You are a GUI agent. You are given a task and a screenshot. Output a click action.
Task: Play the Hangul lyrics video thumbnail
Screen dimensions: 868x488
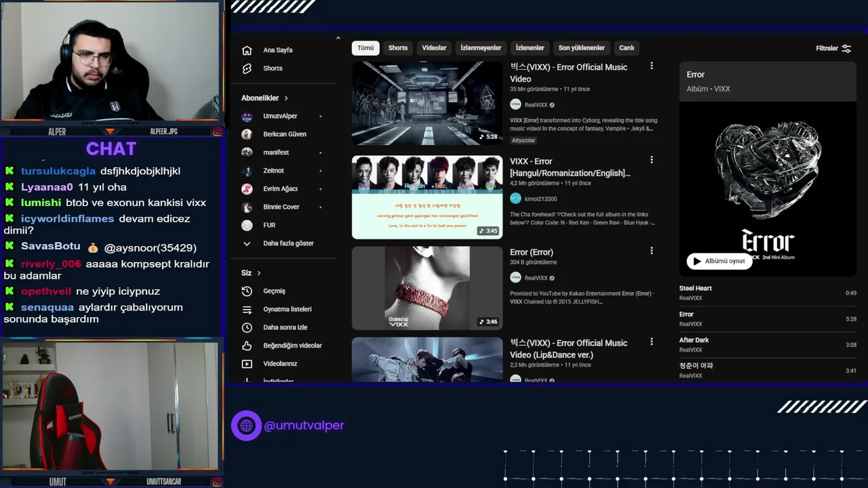(x=427, y=197)
